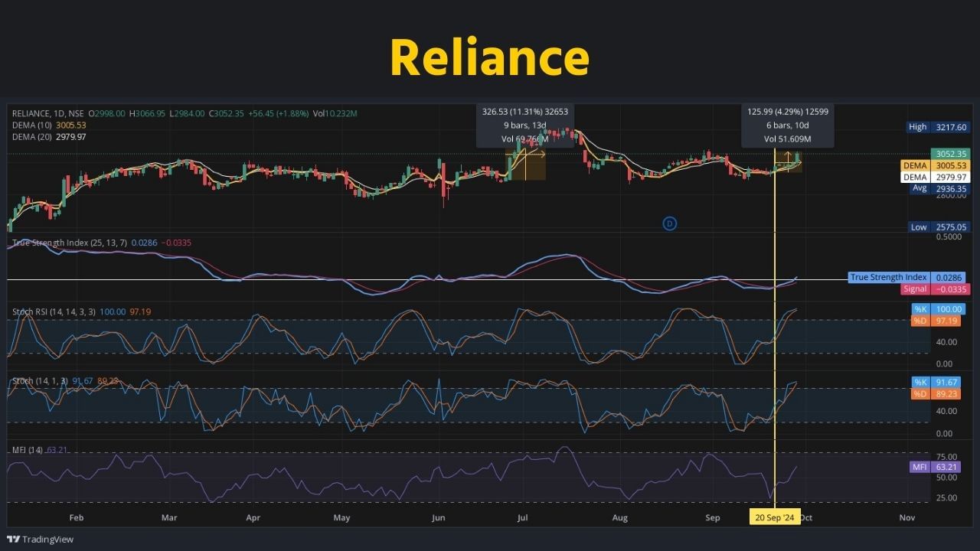980x551 pixels.
Task: Click the 125.99 (4.29%) measurement tooltip
Action: (x=788, y=126)
